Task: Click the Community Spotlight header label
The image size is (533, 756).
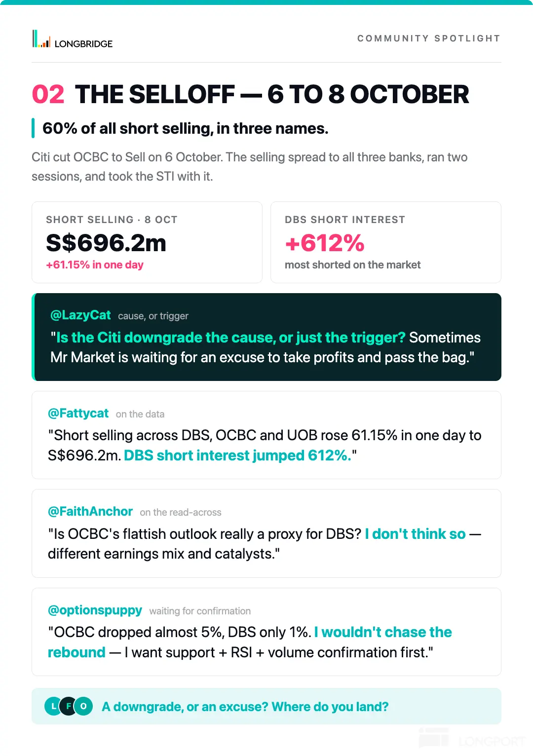Action: point(429,38)
